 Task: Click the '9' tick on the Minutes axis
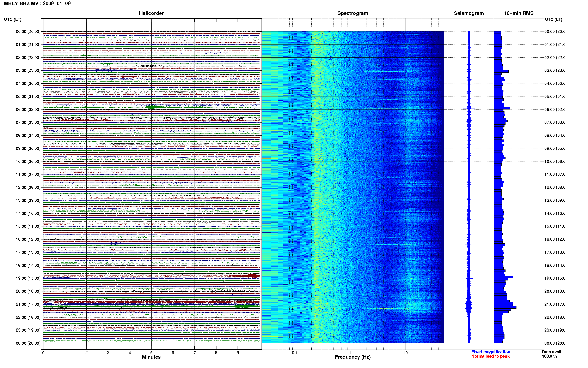click(238, 353)
